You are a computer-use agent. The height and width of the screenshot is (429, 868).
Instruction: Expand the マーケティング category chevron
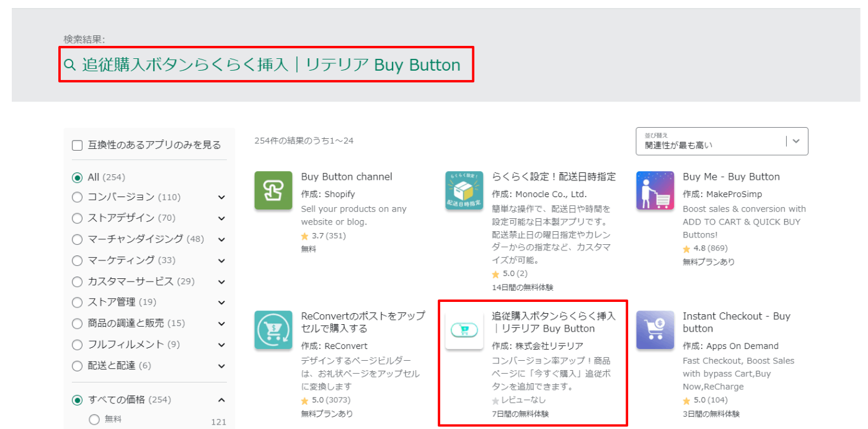tap(221, 261)
